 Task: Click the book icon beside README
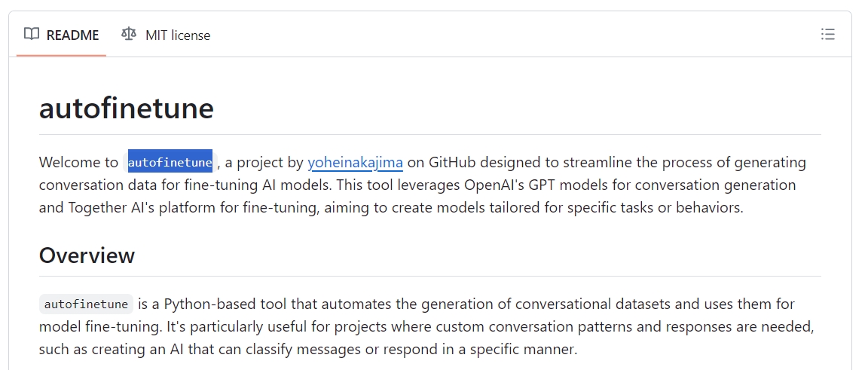pos(32,34)
